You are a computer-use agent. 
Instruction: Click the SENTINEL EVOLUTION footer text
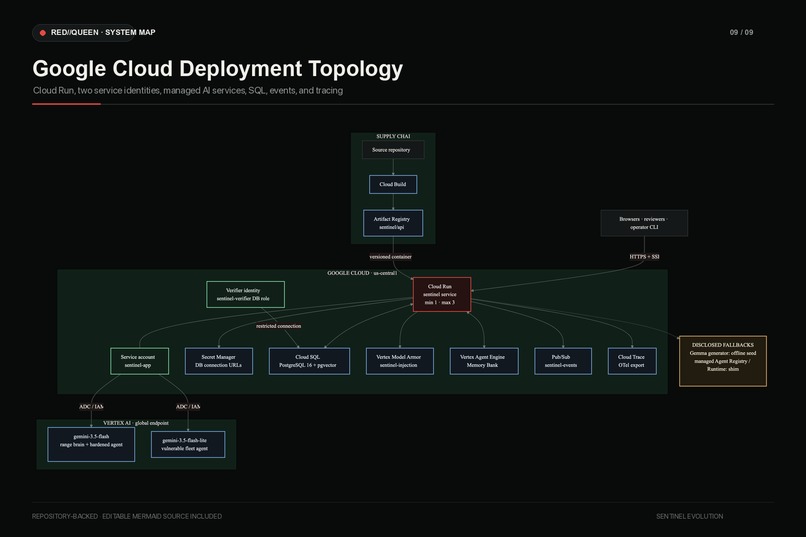point(689,516)
